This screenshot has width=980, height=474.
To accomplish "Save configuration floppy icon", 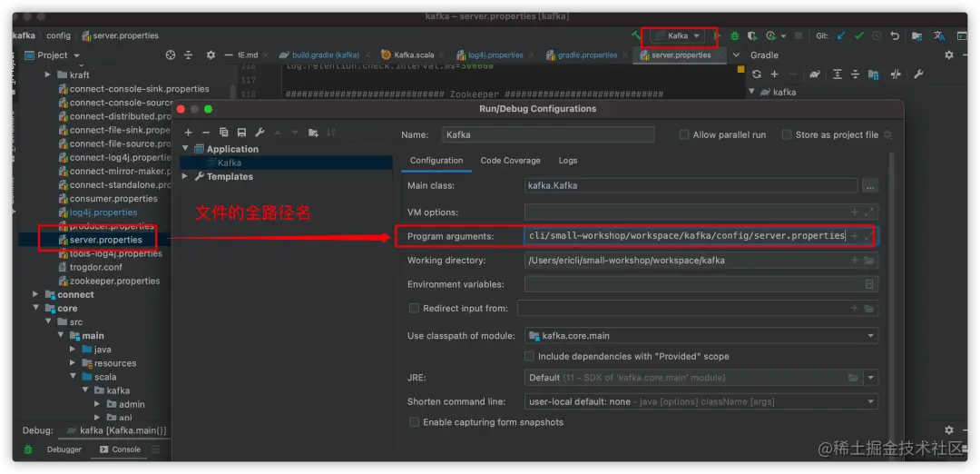I will click(241, 133).
